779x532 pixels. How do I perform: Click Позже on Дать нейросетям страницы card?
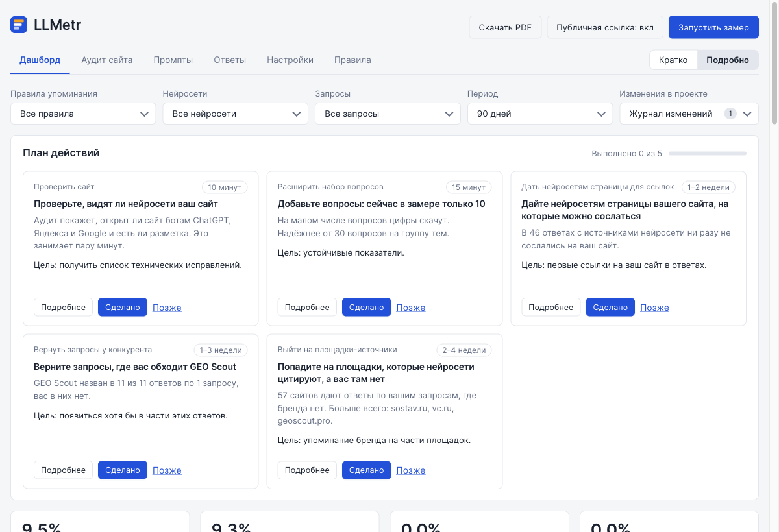tap(654, 308)
